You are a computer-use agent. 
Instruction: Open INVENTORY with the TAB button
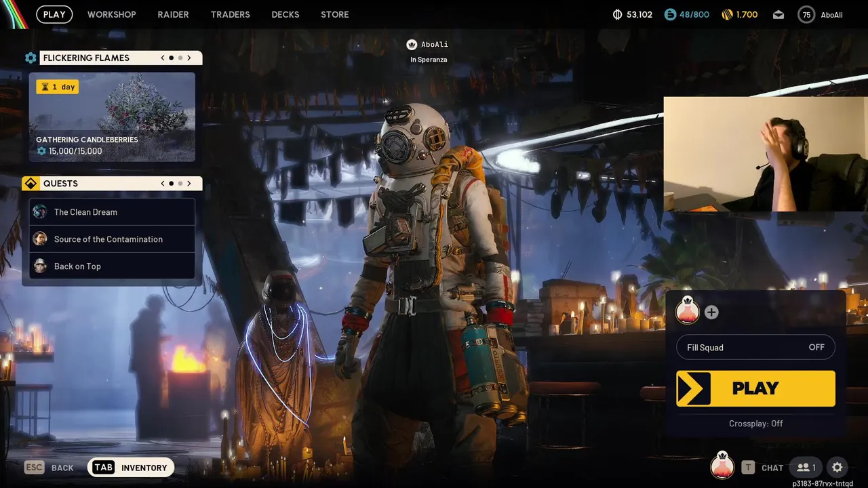click(x=131, y=468)
